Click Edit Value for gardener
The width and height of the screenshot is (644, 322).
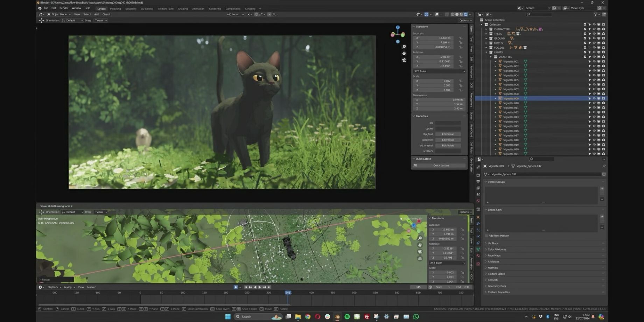tap(448, 140)
